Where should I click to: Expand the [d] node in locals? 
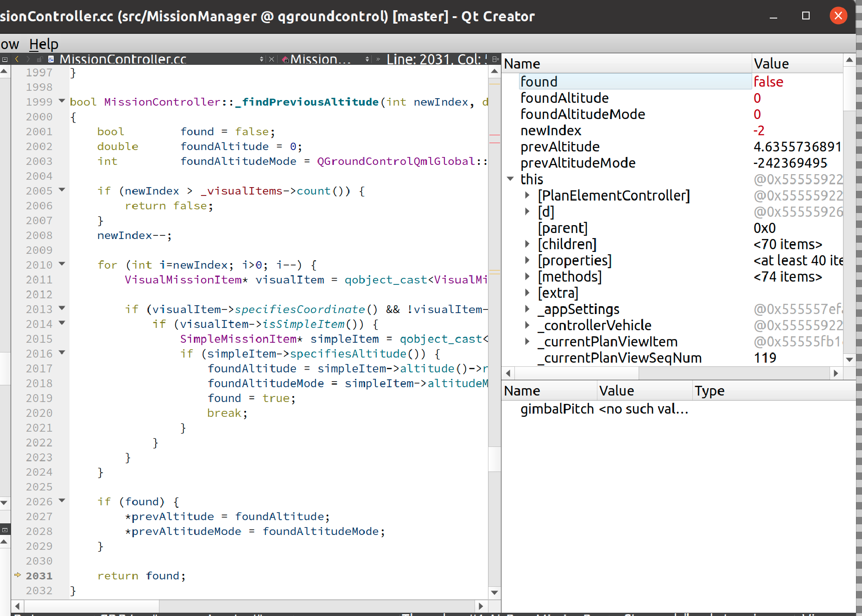coord(527,212)
